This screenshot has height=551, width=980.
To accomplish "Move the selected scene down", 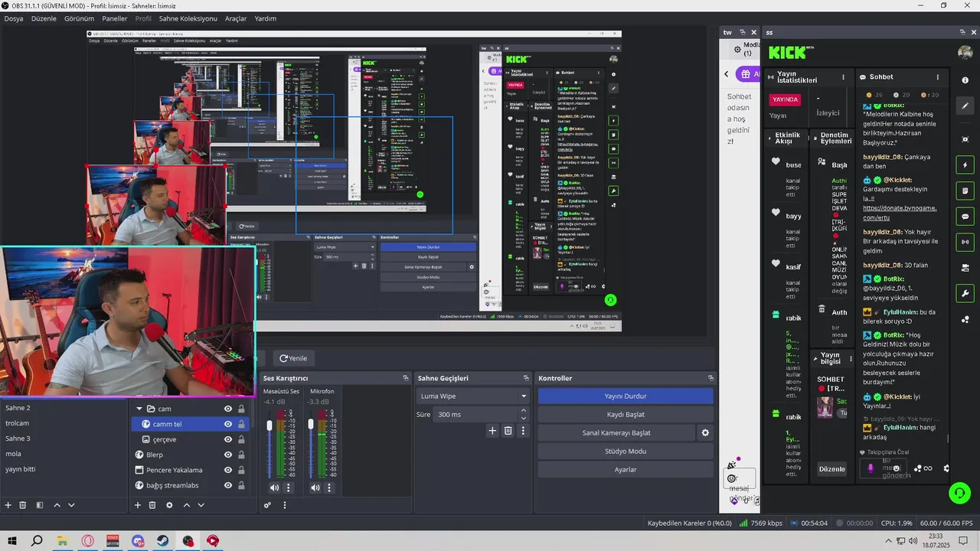I will [x=71, y=505].
